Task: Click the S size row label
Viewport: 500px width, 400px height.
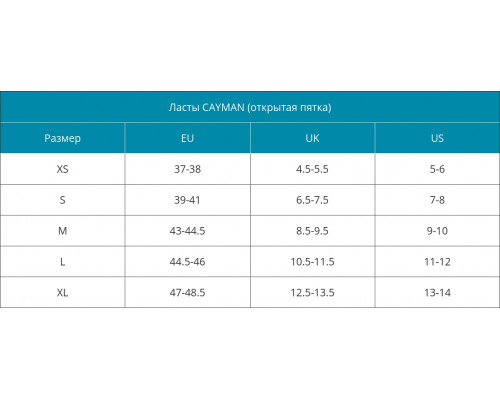Action: [x=63, y=200]
